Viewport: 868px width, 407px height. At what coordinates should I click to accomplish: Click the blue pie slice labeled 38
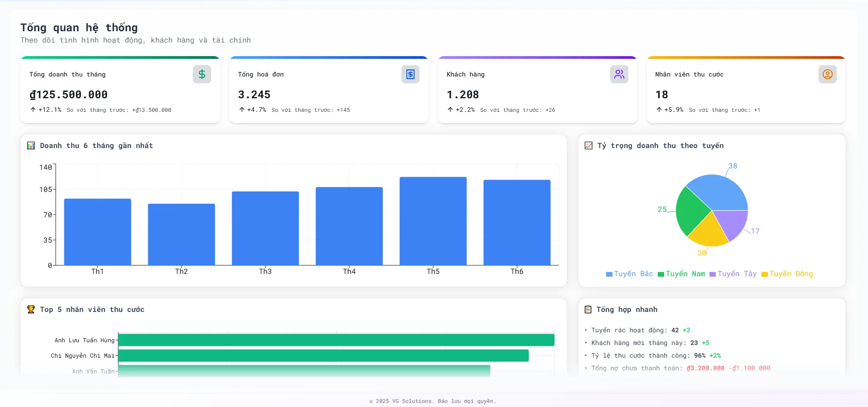pyautogui.click(x=720, y=192)
